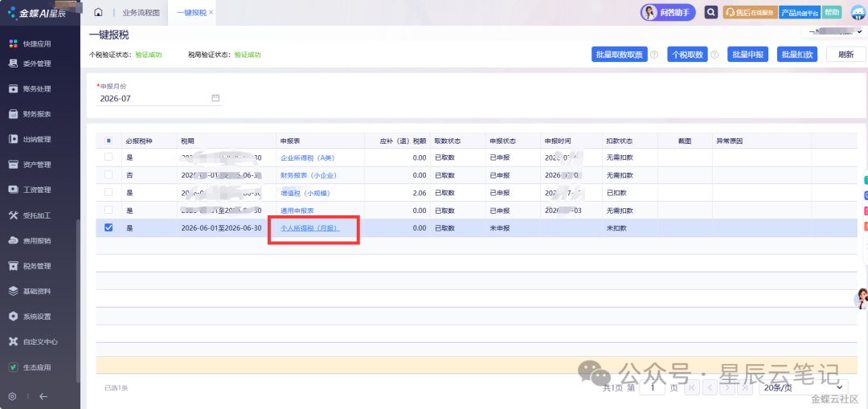This screenshot has height=409, width=868.
Task: Click help icon beside 个税取数
Action: tap(714, 55)
